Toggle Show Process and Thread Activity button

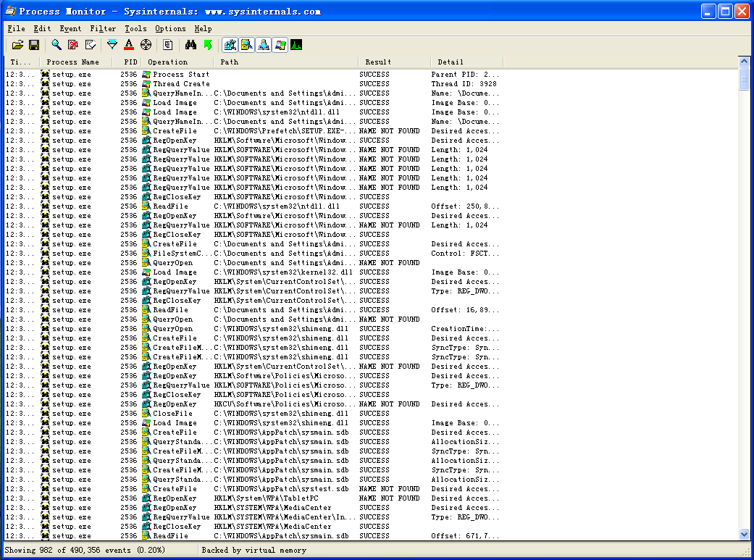(280, 45)
